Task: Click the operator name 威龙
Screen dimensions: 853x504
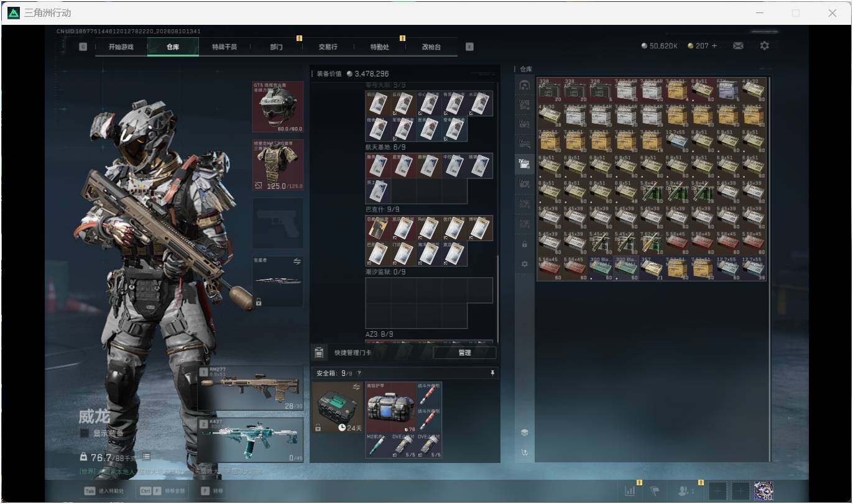Action: pos(95,416)
